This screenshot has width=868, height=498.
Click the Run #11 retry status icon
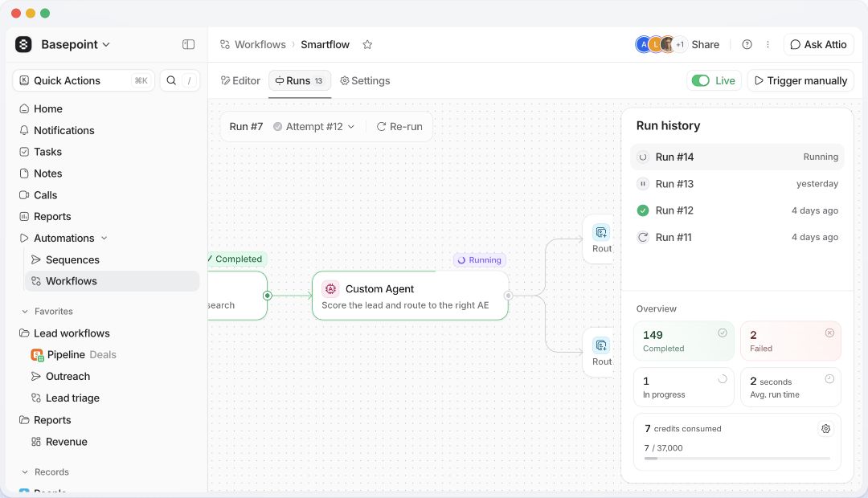click(x=643, y=238)
